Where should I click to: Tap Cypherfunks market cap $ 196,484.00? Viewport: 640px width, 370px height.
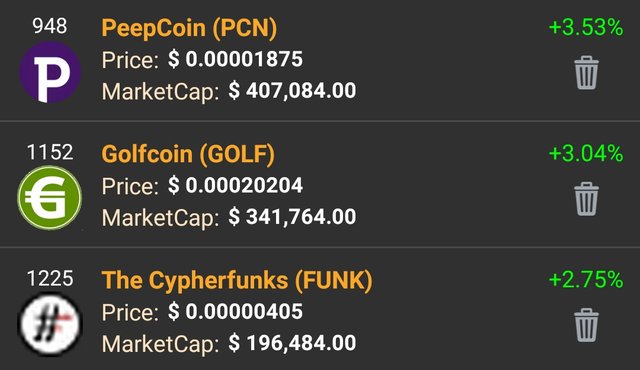292,343
